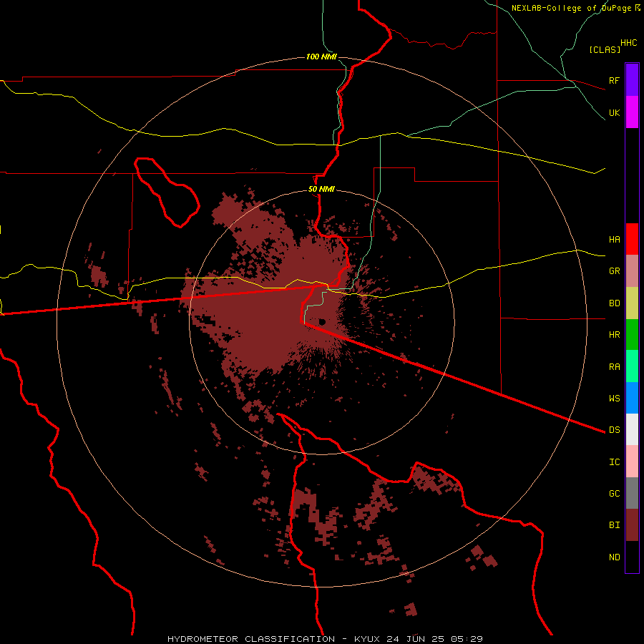Click the DS legend label
Viewport: 644px width, 644px height.
614,430
